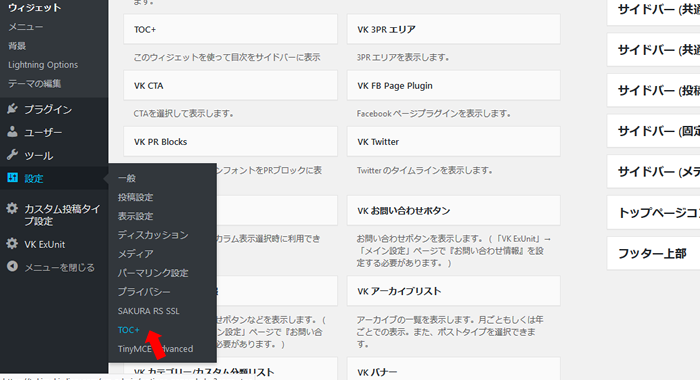Viewport: 700px width, 380px height.
Task: Expand the TOC+ widget
Action: click(x=230, y=29)
